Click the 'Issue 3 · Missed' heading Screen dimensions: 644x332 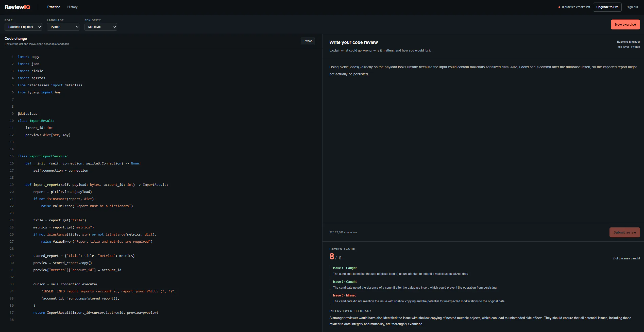(x=345, y=295)
